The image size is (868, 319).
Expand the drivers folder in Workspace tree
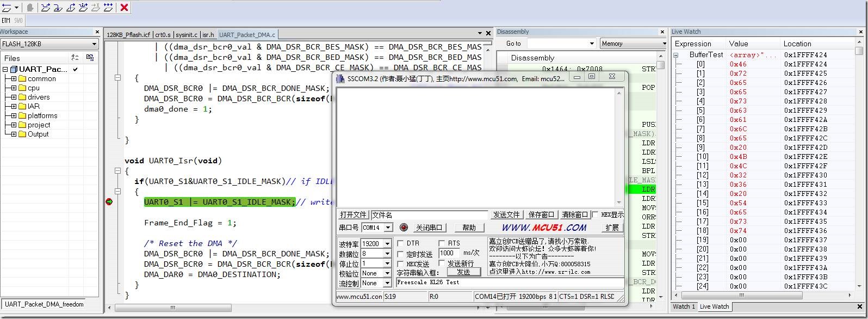pyautogui.click(x=14, y=97)
